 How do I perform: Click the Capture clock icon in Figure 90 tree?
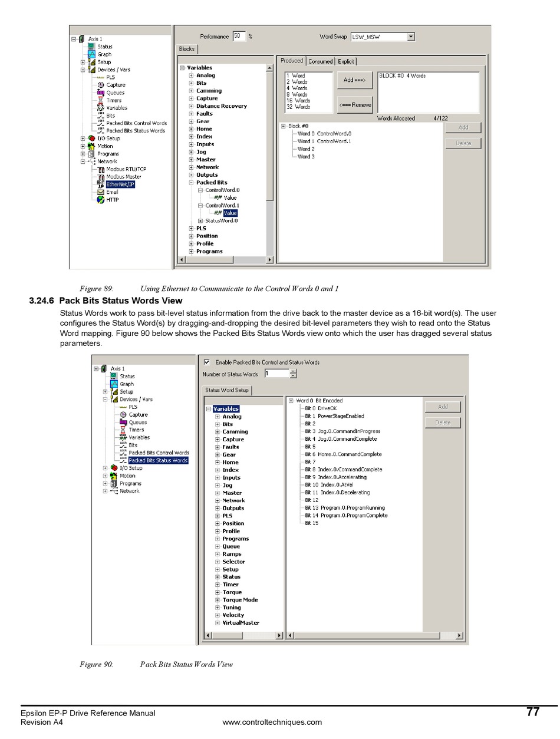123,414
